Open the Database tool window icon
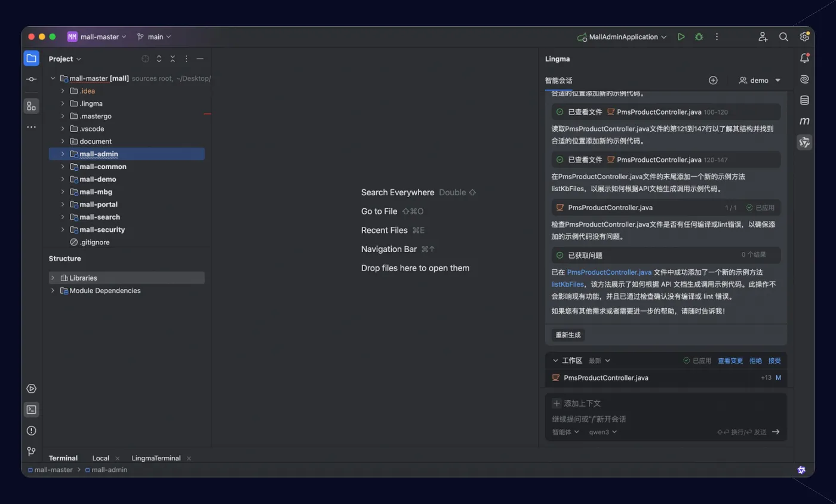Screen dimensions: 836x504 click(804, 100)
